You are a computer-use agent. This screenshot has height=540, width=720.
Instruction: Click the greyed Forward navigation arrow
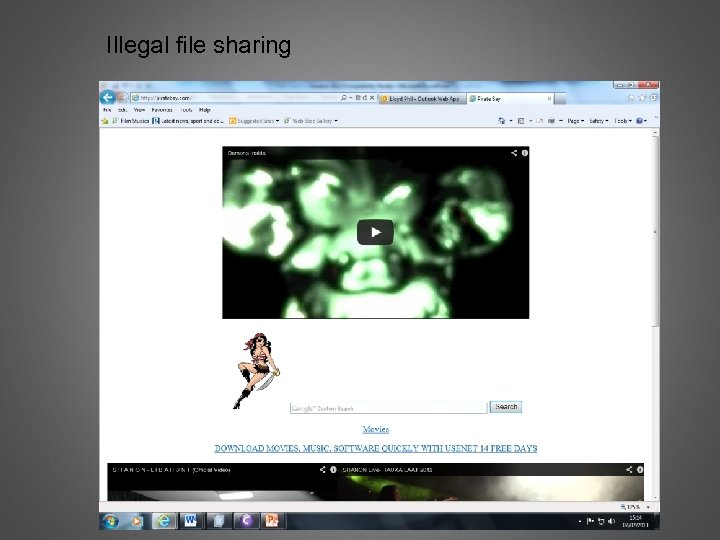click(x=122, y=97)
